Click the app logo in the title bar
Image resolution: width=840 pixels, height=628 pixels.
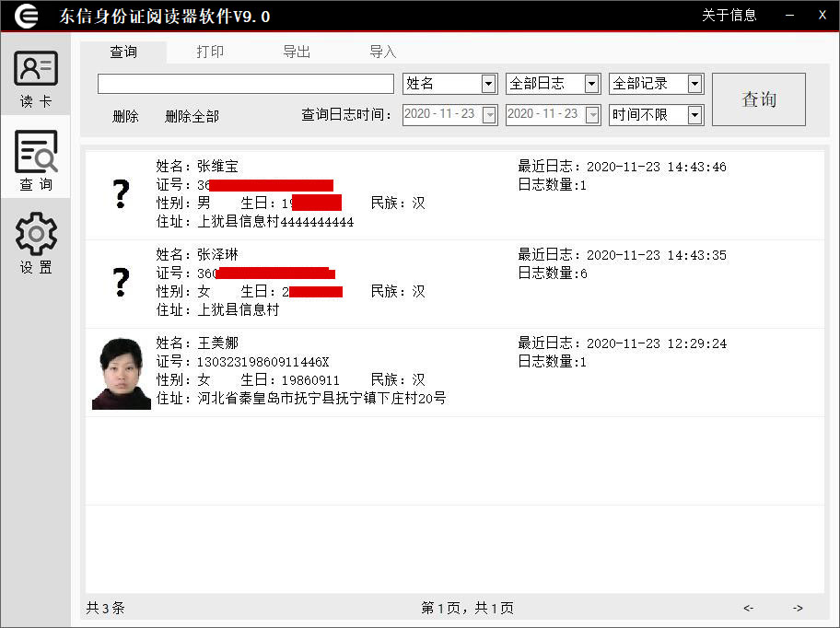click(x=24, y=14)
